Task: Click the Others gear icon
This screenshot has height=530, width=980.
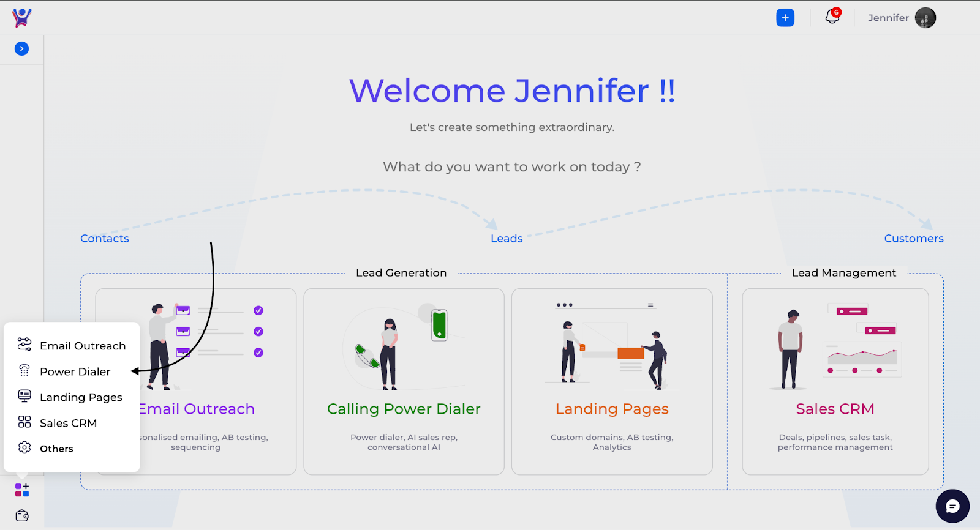Action: coord(24,447)
